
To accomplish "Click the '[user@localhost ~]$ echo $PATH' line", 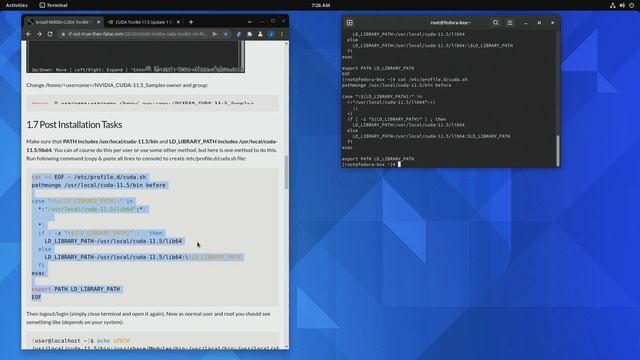I will (81, 340).
